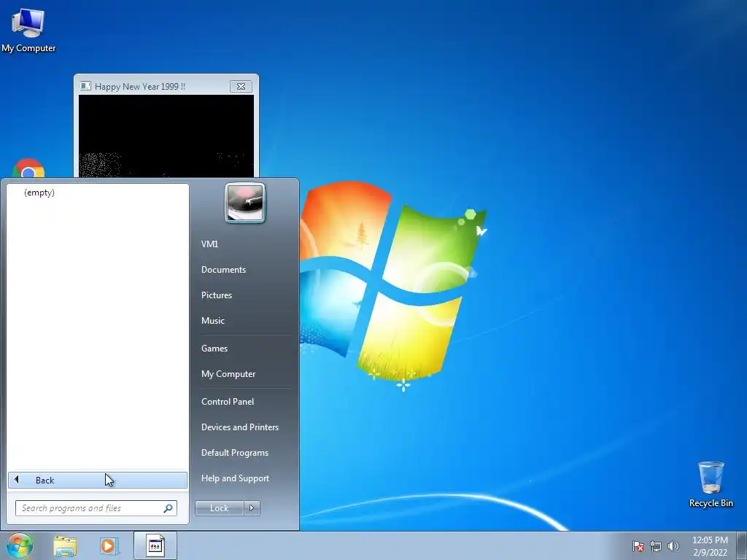Click the search magnifier icon
The width and height of the screenshot is (747, 560).
[168, 508]
